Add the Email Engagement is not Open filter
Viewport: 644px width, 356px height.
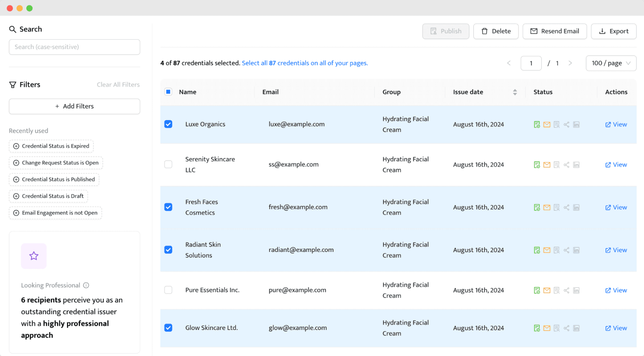[55, 213]
